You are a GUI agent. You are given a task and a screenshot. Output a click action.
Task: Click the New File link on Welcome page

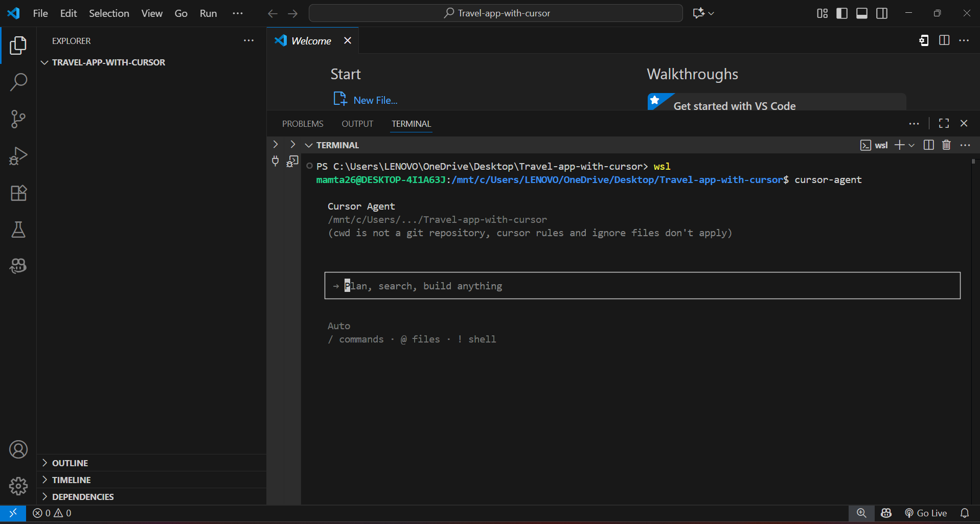[375, 100]
